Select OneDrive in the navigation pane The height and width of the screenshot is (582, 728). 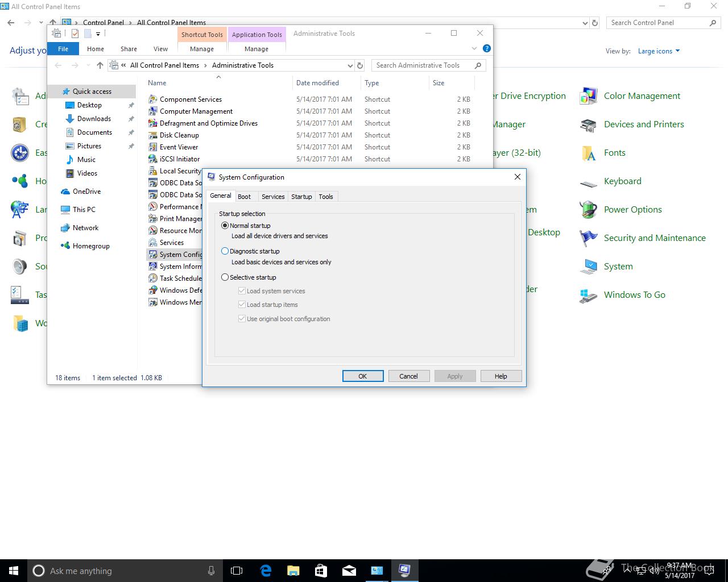86,192
